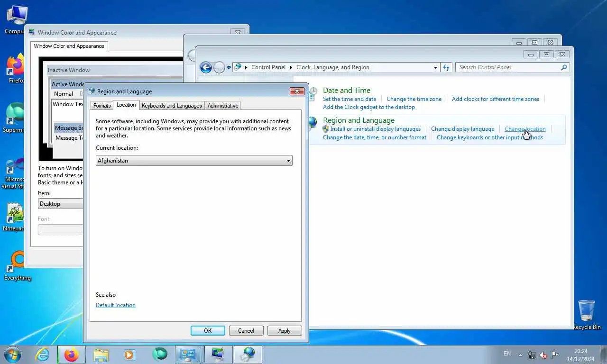Click the network tray icon
607x364 pixels.
click(532, 355)
